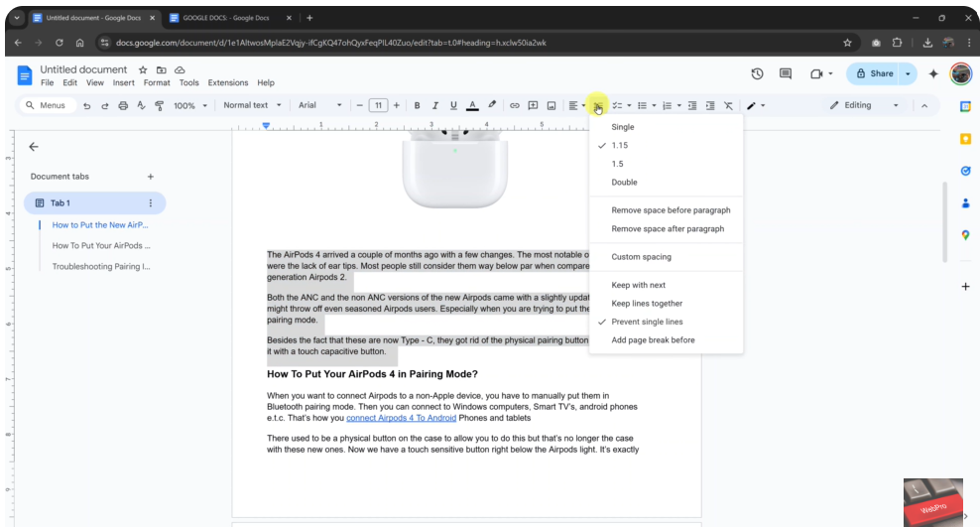Toggle Italic formatting
The image size is (980, 527).
tap(435, 105)
